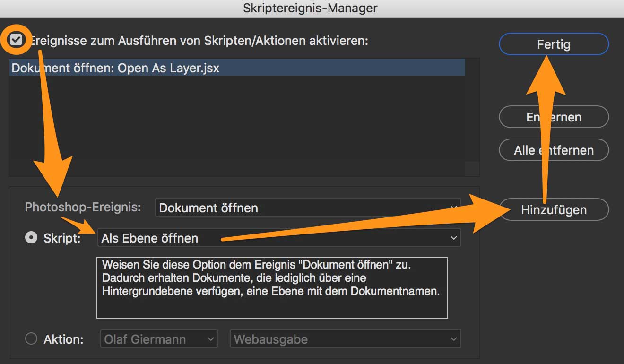Select the Aktion radio button
Screen dimensions: 624x364
(31, 339)
